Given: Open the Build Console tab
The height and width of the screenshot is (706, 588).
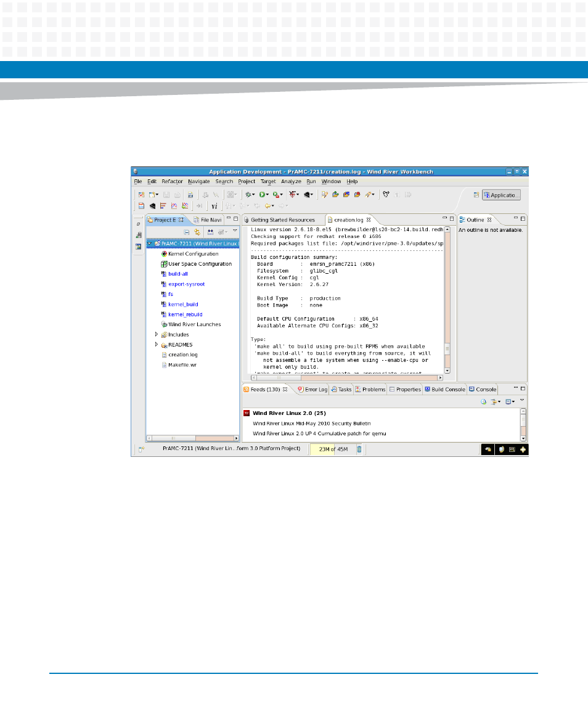Looking at the screenshot, I should click(x=445, y=390).
